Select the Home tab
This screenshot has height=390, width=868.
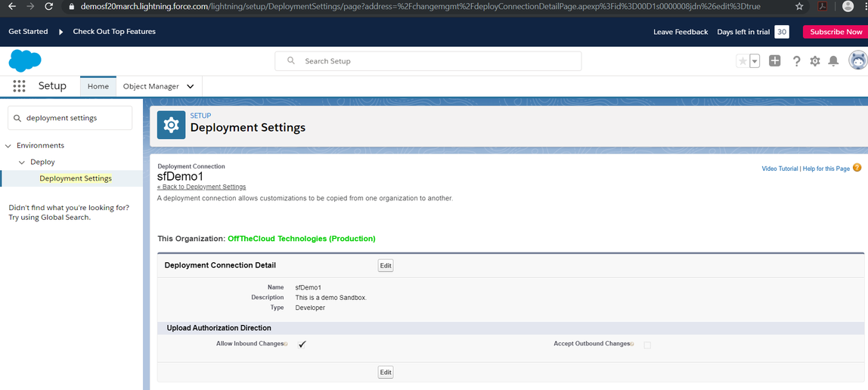pos(98,86)
